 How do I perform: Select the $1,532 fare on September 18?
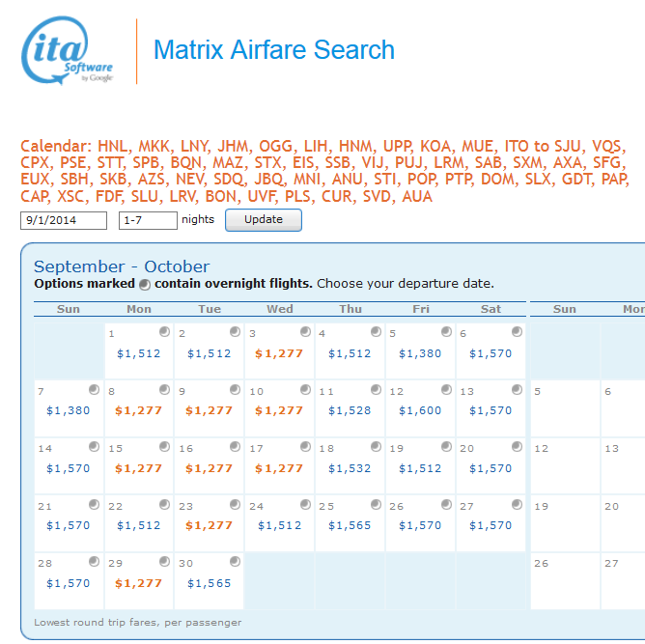[351, 468]
